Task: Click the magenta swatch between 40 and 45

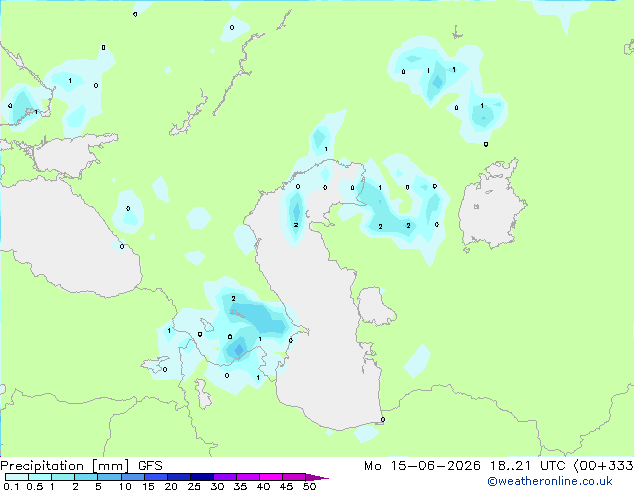Action: [x=271, y=477]
